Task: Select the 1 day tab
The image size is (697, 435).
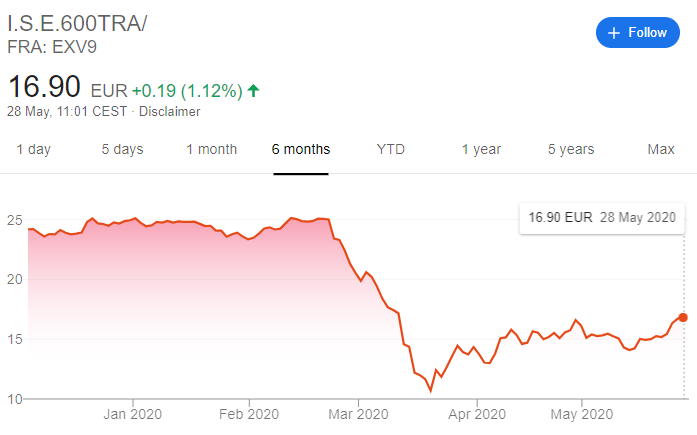Action: click(x=32, y=149)
